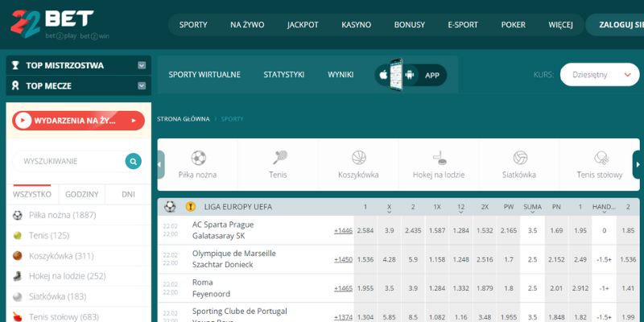Switch to the Godziny tab
Screen dimensions: 644x322
[82, 194]
